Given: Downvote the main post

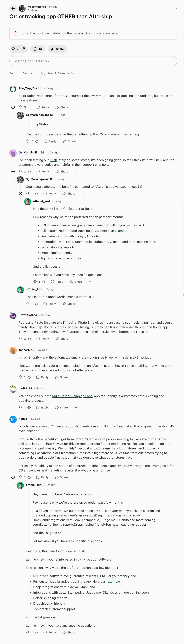Looking at the screenshot, I should (24, 49).
